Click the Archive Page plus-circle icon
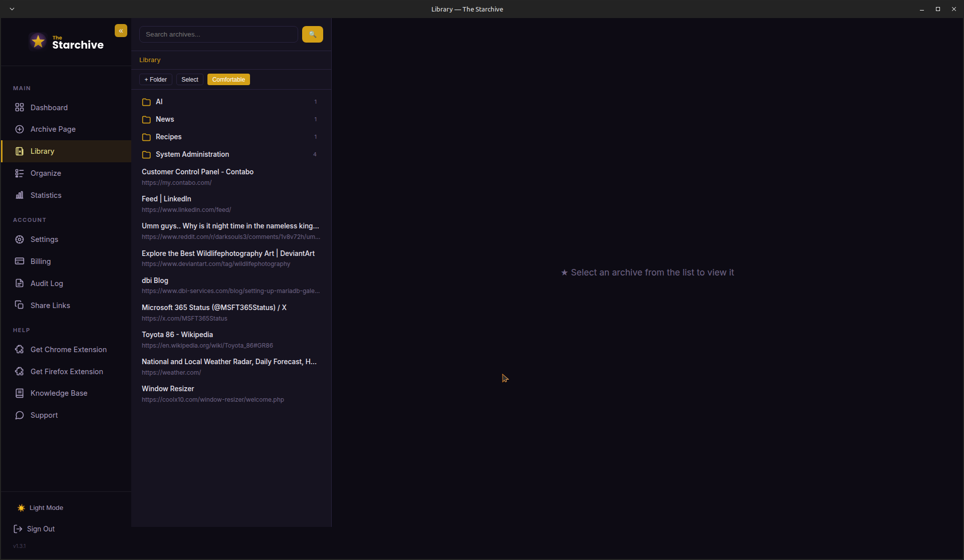The height and width of the screenshot is (560, 964). pos(20,129)
